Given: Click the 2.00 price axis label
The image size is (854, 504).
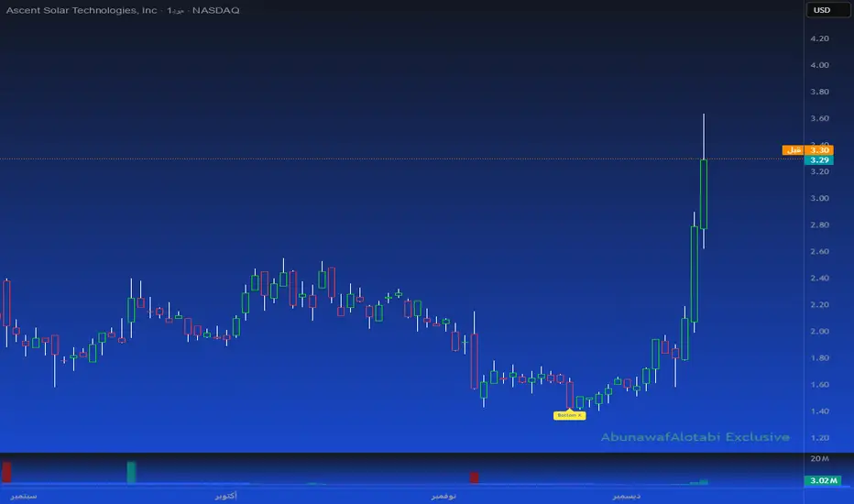Looking at the screenshot, I should coord(819,332).
